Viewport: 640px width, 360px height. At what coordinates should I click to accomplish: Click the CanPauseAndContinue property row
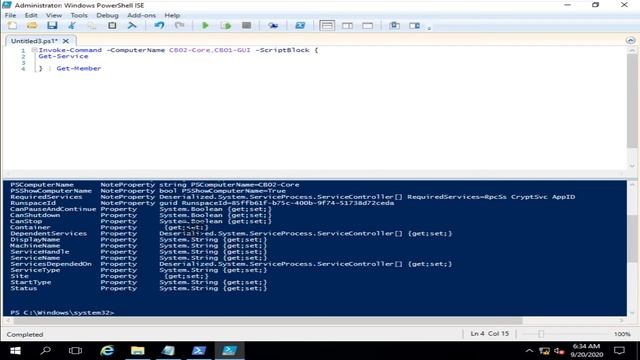141,209
